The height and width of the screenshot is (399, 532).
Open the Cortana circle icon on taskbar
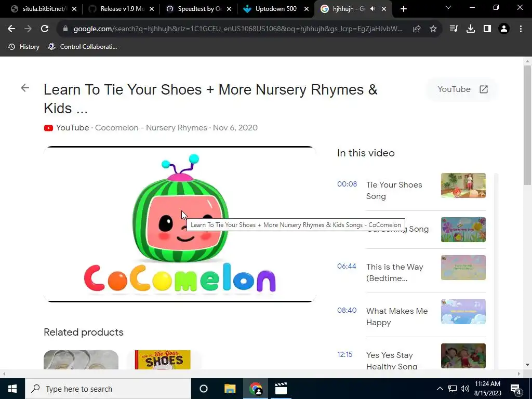coord(204,389)
